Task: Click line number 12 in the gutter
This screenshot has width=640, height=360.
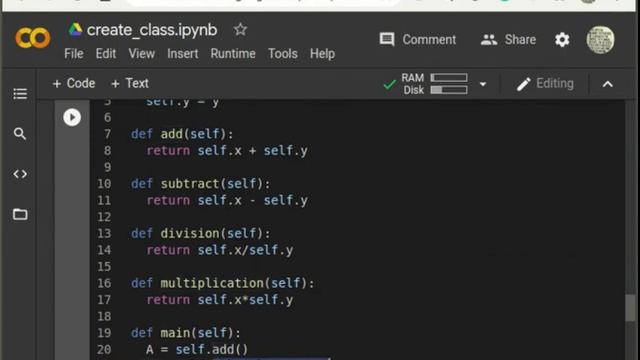Action: [x=104, y=217]
